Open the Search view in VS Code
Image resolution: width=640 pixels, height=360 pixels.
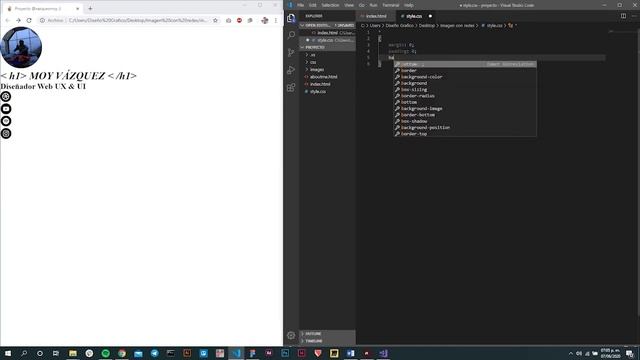291,35
